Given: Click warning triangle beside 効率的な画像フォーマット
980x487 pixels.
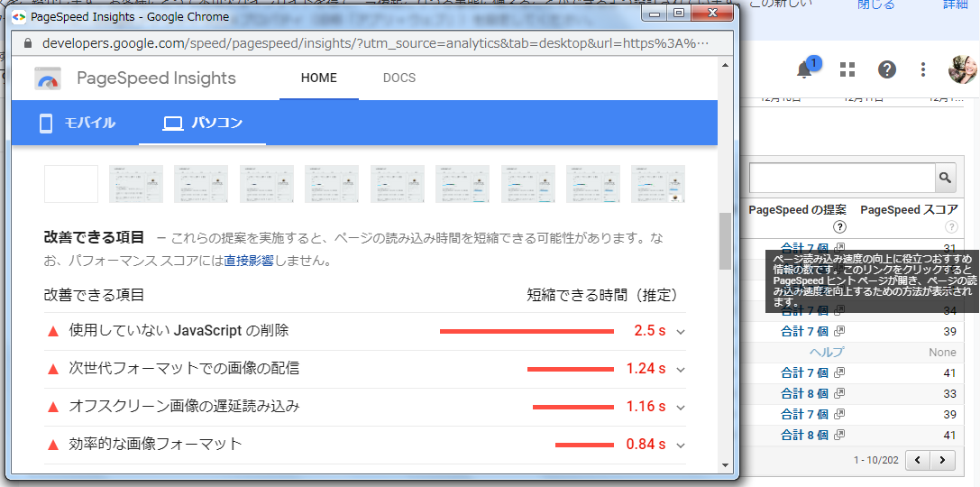Looking at the screenshot, I should click(53, 446).
